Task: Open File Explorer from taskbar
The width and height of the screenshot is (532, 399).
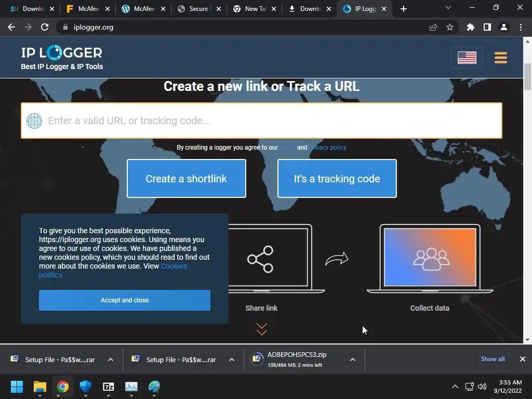Action: [39, 387]
